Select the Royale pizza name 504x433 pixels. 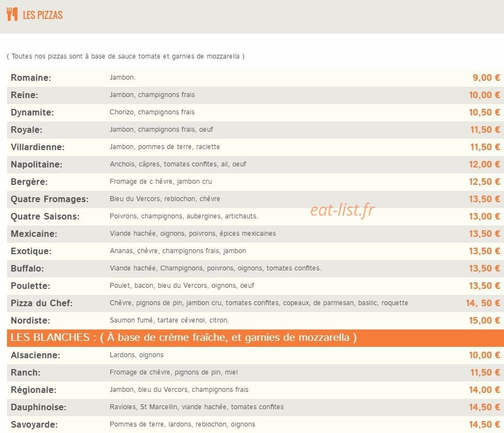coord(27,130)
